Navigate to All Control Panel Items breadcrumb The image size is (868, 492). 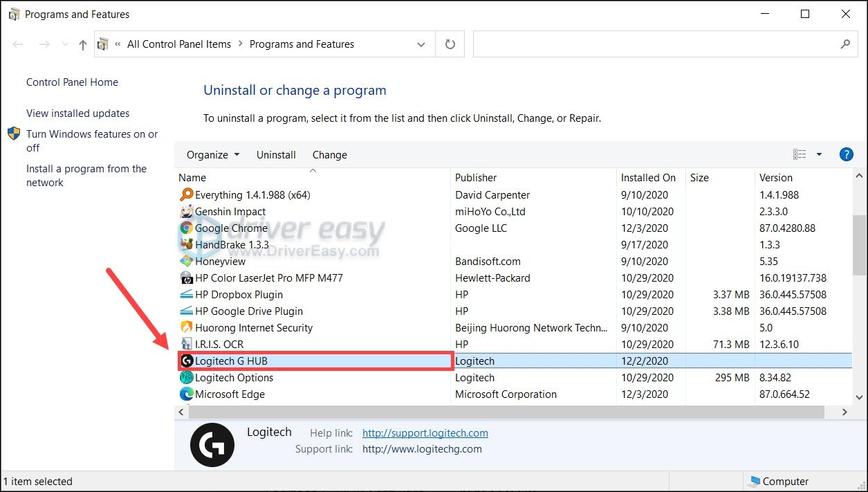(x=178, y=44)
